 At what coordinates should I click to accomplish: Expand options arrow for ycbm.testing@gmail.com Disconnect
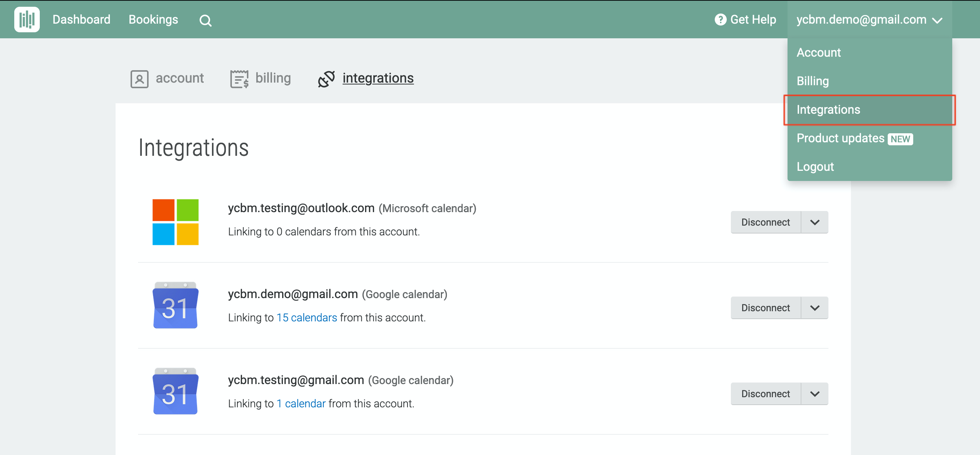[x=815, y=394]
